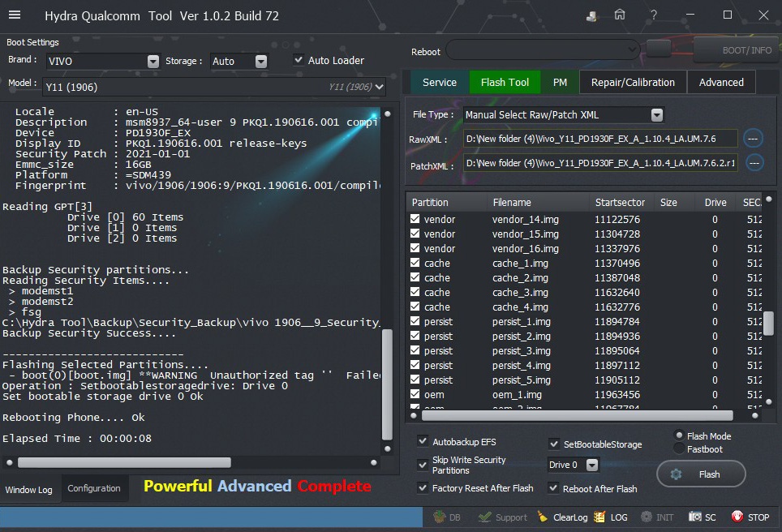Toggle the Auto Loader checkbox
This screenshot has width=782, height=532.
(x=299, y=60)
